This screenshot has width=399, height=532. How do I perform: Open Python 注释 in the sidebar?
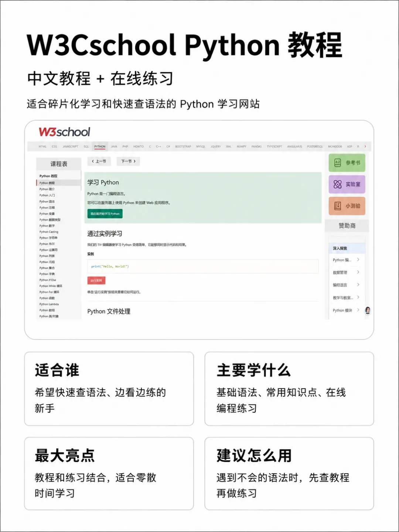(x=47, y=208)
